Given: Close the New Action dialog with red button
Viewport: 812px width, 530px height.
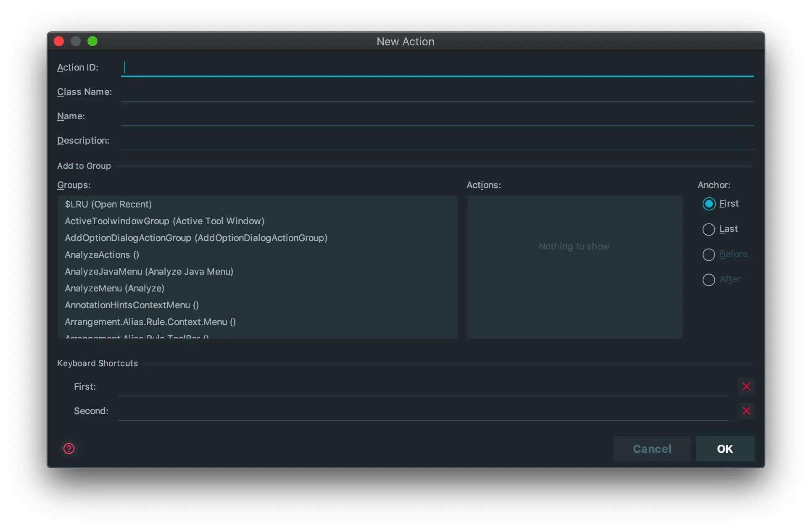Looking at the screenshot, I should tap(59, 41).
